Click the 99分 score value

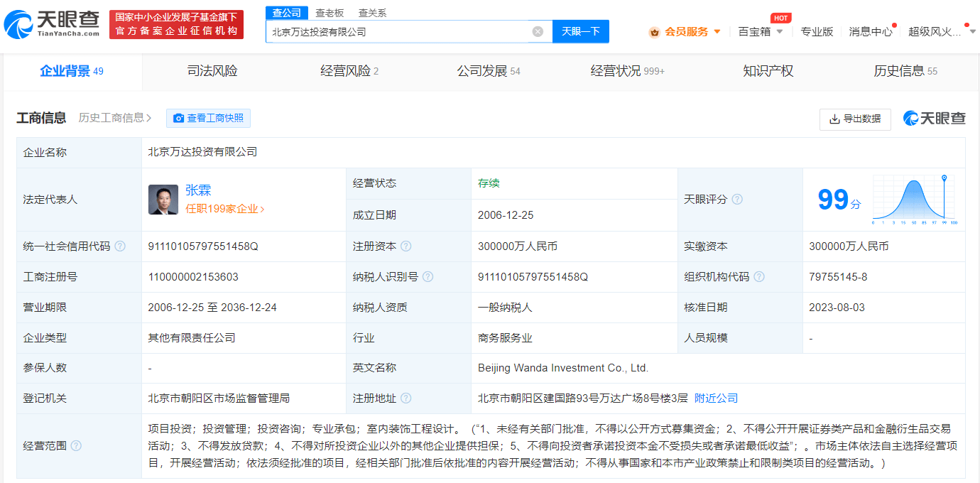pos(839,200)
